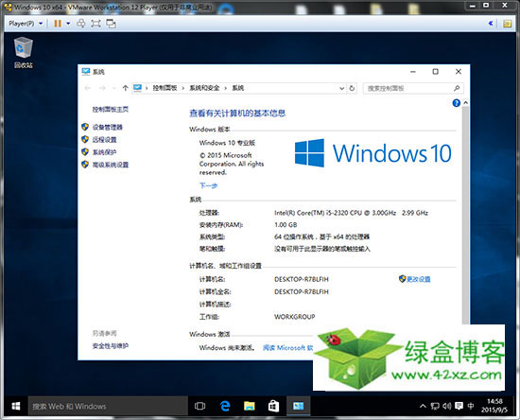Go to 系统和安全 breadcrumb in address bar
The height and width of the screenshot is (420, 520).
pyautogui.click(x=204, y=88)
